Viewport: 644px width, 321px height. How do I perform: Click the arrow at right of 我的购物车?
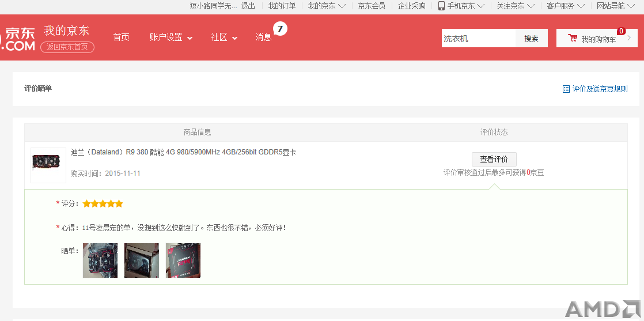[630, 38]
